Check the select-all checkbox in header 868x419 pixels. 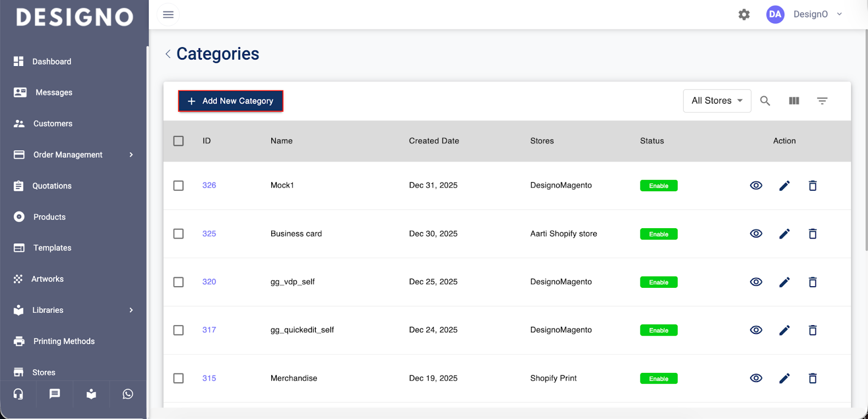click(x=178, y=141)
